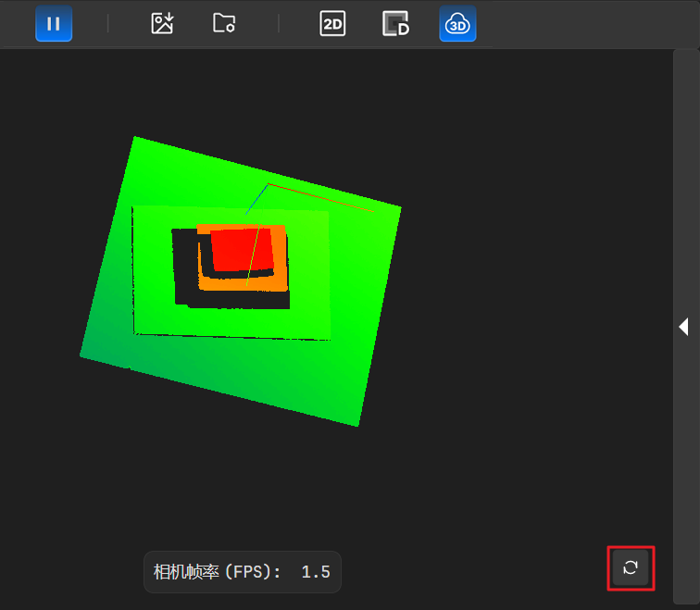Select the 3D point cloud view
This screenshot has height=610, width=700.
(457, 24)
